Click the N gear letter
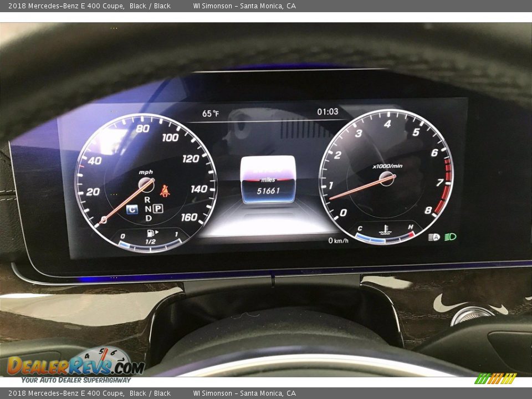The image size is (532, 399). point(148,209)
